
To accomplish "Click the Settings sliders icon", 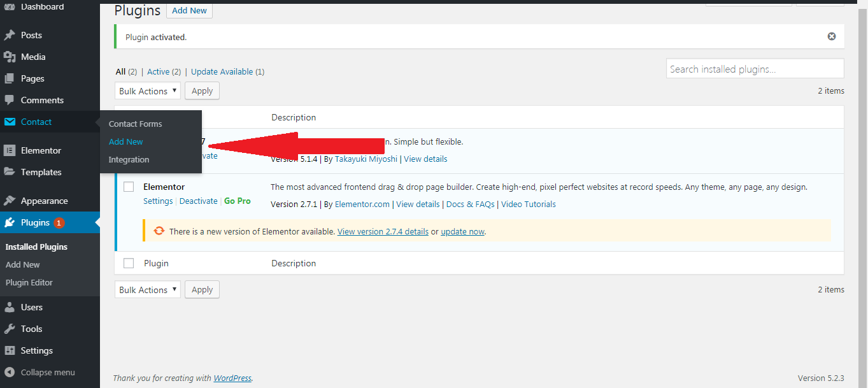I will (x=10, y=350).
